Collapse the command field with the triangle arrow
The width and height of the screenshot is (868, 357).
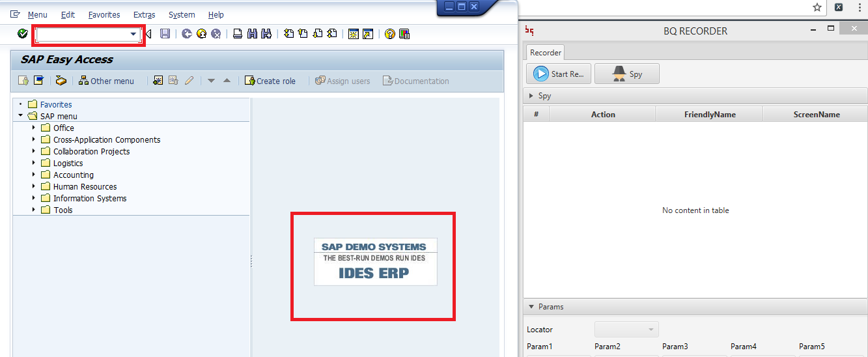pos(148,34)
